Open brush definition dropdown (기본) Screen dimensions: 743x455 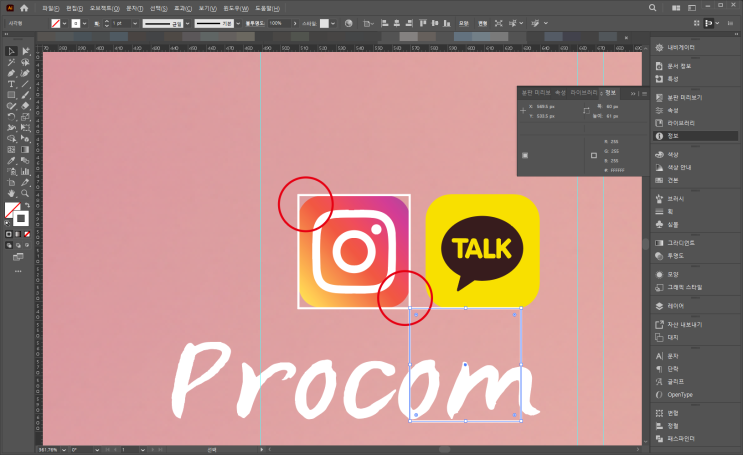tap(238, 23)
